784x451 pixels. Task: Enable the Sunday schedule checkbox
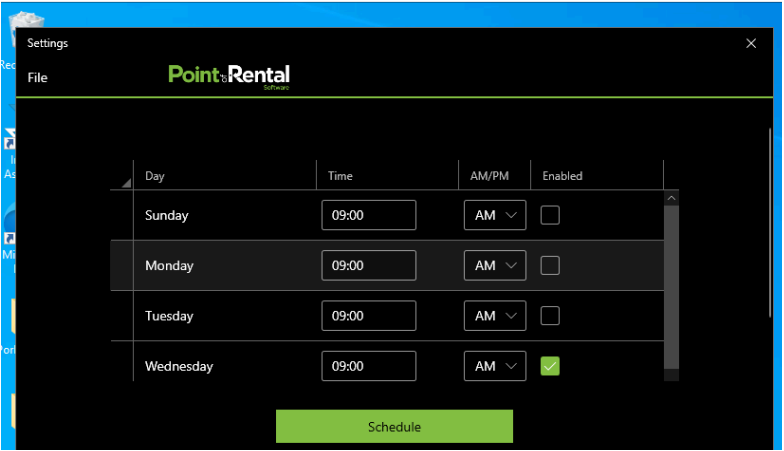pos(550,215)
